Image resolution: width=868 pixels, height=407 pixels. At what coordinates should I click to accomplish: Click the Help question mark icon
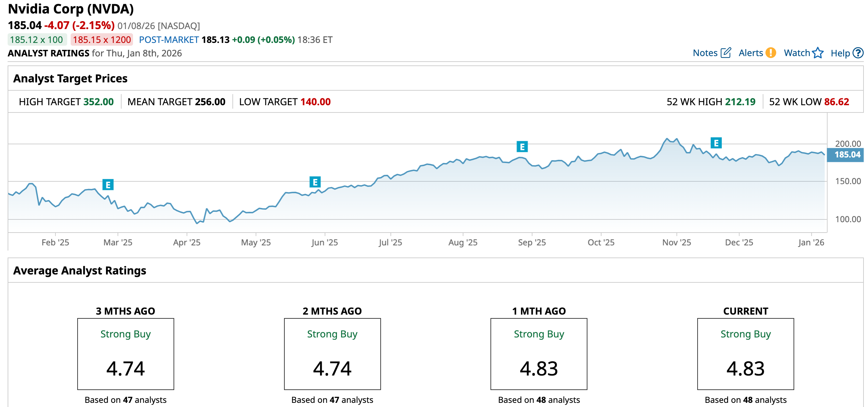tap(858, 53)
